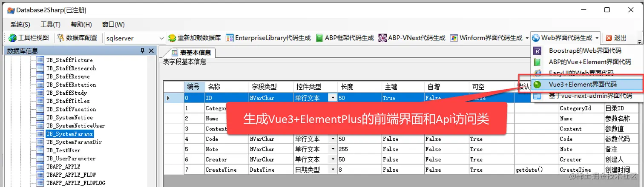
Task: Launch ABP-VNext代码生成 generator
Action: click(x=412, y=38)
